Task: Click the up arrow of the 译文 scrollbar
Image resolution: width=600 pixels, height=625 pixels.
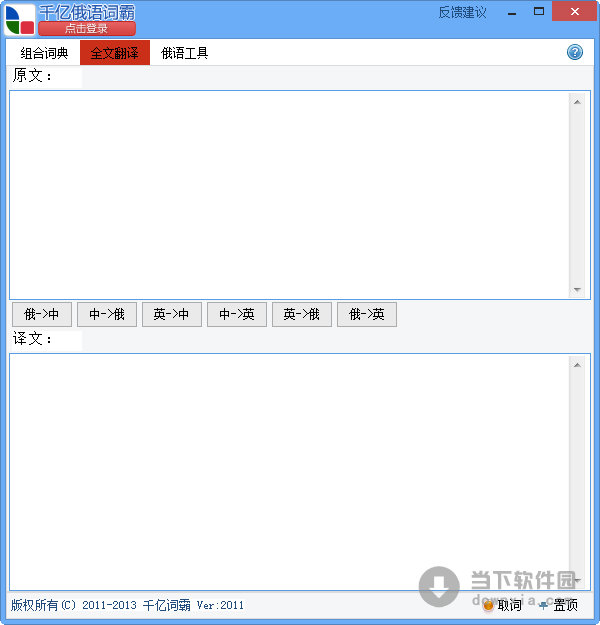Action: click(577, 365)
